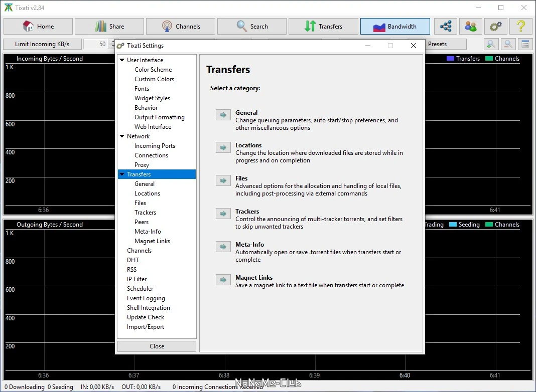Select Trackers under Transfers in tree

click(145, 213)
